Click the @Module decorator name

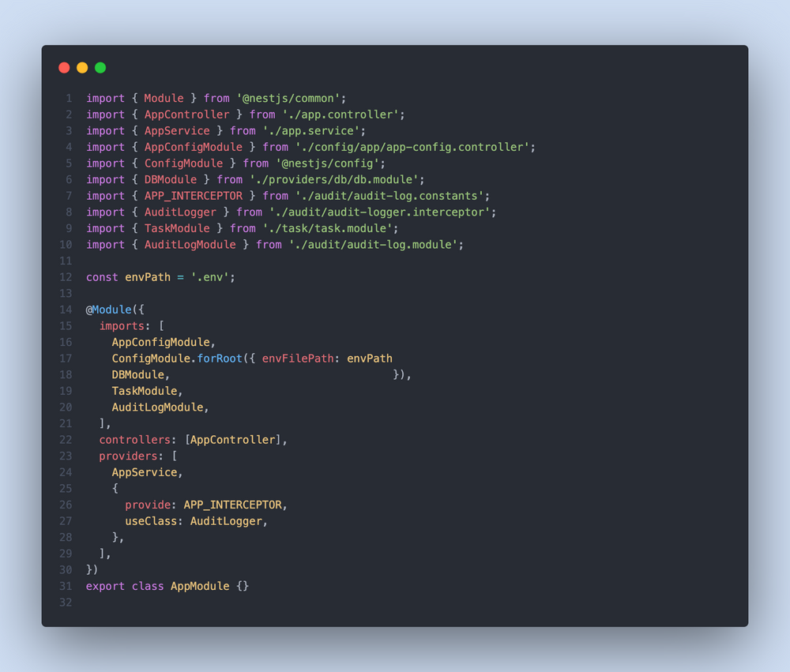click(x=111, y=310)
